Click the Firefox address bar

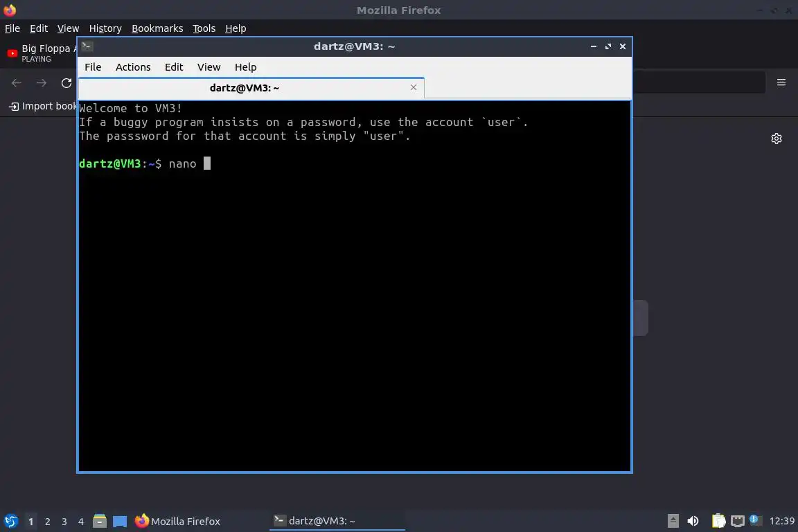click(698, 82)
